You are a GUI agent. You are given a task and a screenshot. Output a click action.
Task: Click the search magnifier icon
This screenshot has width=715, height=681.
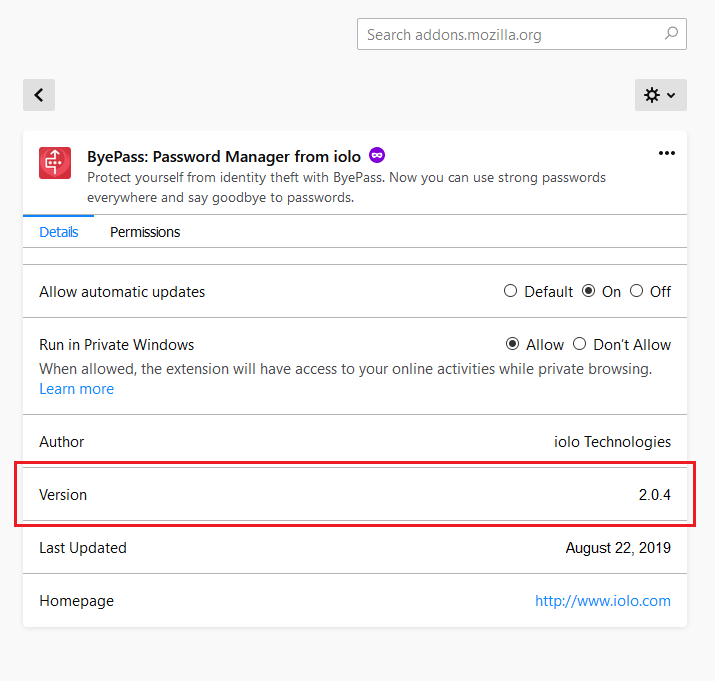671,33
